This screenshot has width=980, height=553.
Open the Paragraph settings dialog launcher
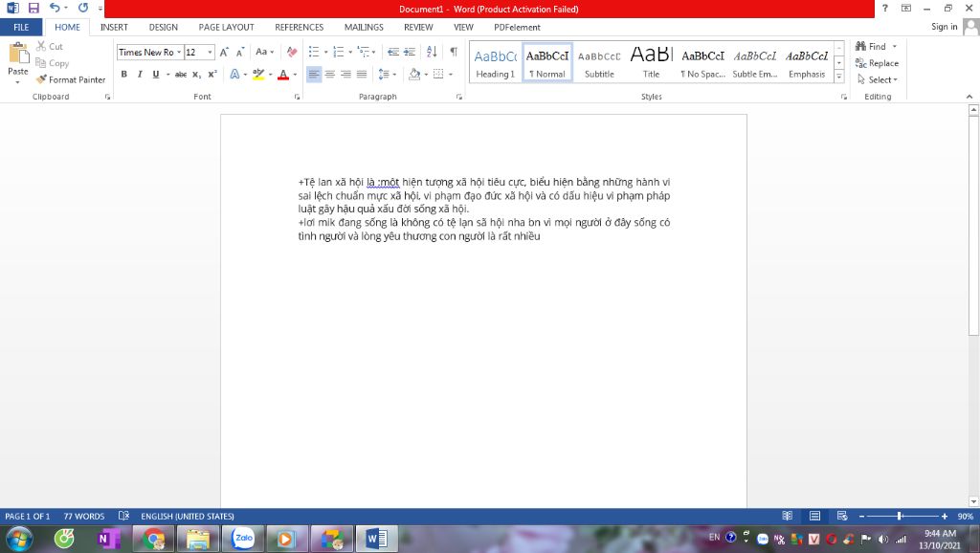(459, 97)
